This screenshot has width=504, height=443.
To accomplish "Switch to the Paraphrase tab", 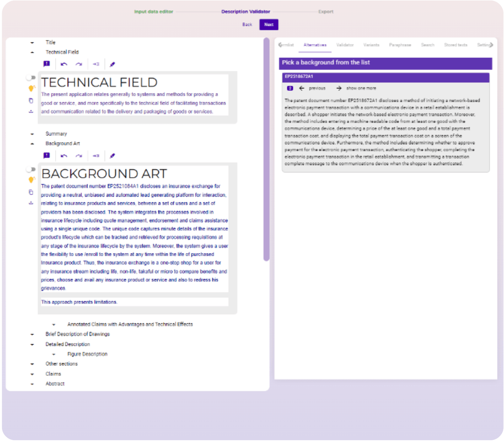I will [400, 45].
